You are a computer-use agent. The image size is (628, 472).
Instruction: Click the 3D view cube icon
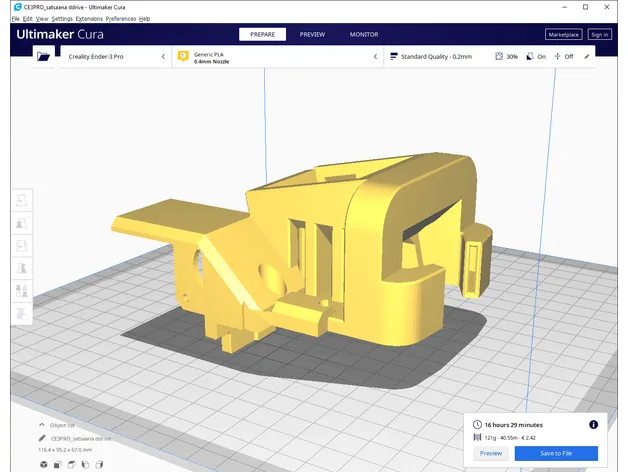[x=44, y=463]
